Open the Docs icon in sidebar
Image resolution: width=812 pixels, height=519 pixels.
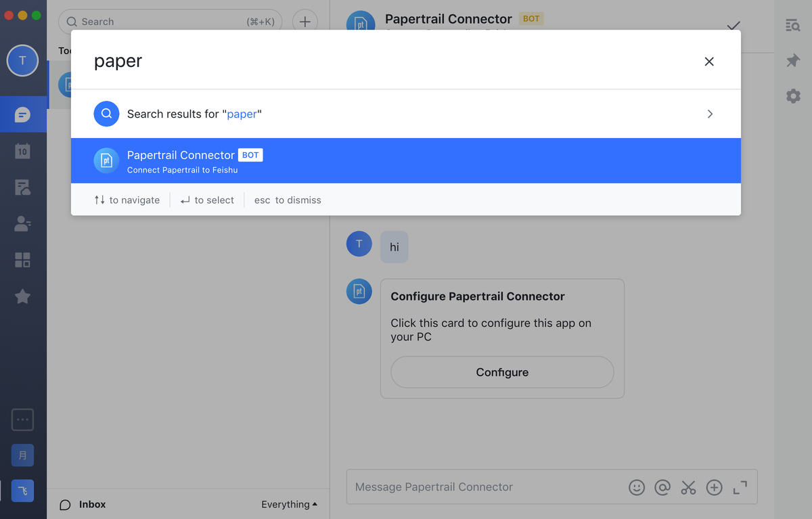22,187
